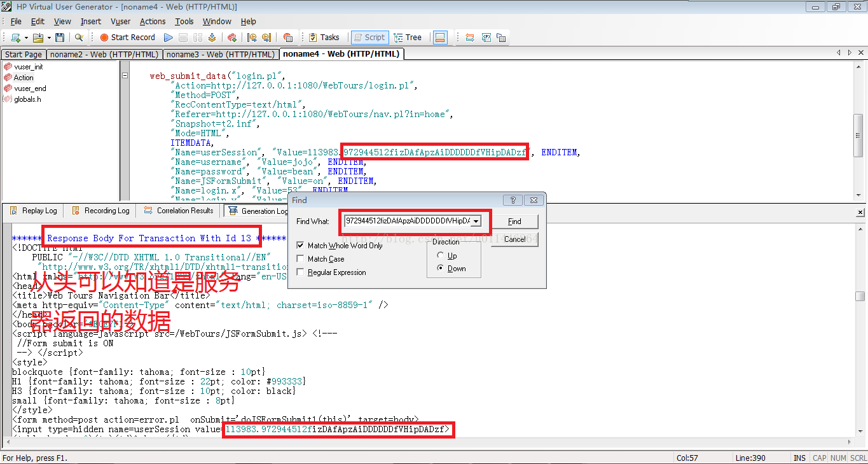
Task: Open the Replay Log tab
Action: coord(33,211)
